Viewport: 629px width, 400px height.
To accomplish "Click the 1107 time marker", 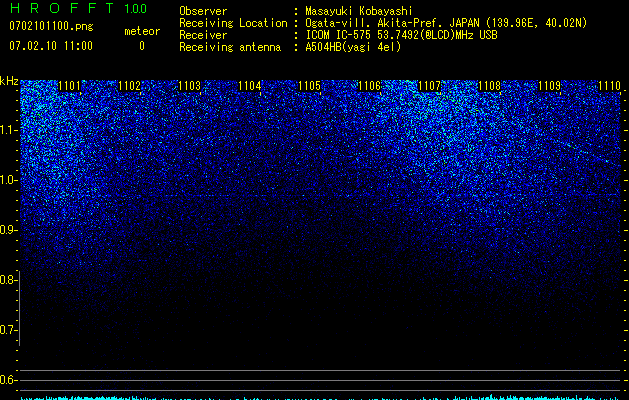I will click(x=430, y=86).
